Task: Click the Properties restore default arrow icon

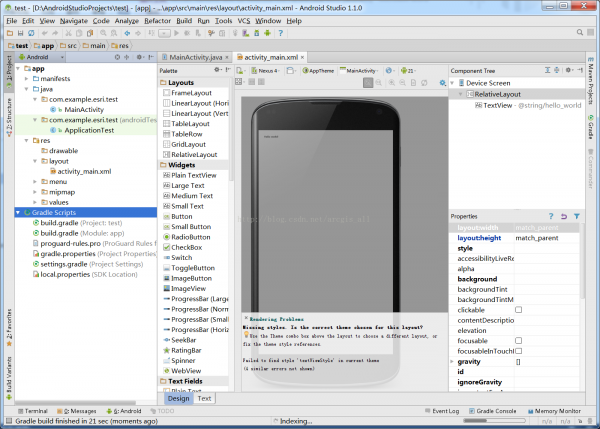Action: click(564, 216)
